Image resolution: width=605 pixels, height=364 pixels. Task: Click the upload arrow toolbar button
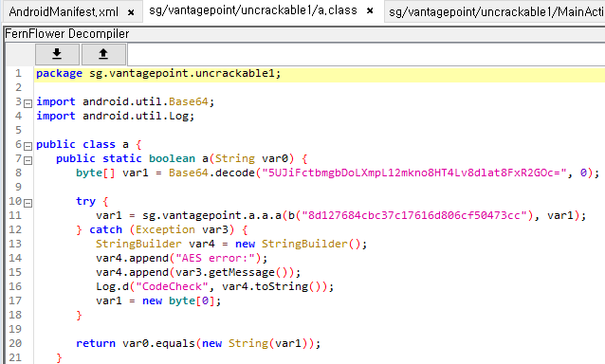pyautogui.click(x=103, y=54)
